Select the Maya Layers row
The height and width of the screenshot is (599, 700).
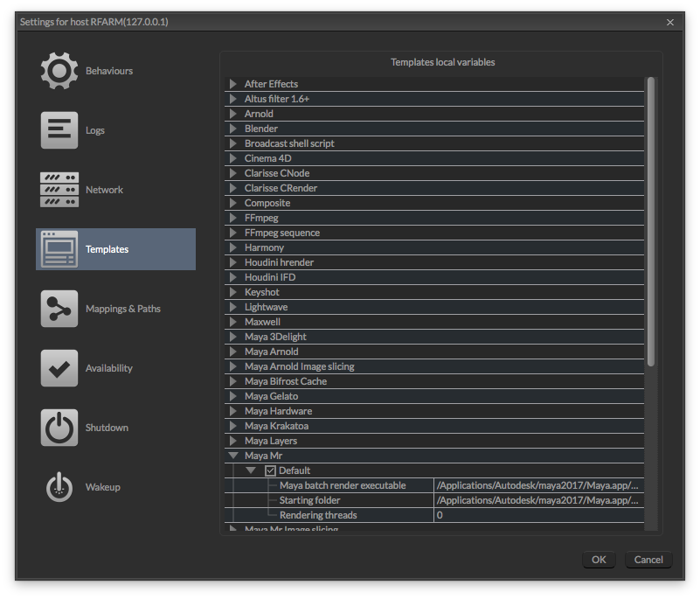(434, 441)
